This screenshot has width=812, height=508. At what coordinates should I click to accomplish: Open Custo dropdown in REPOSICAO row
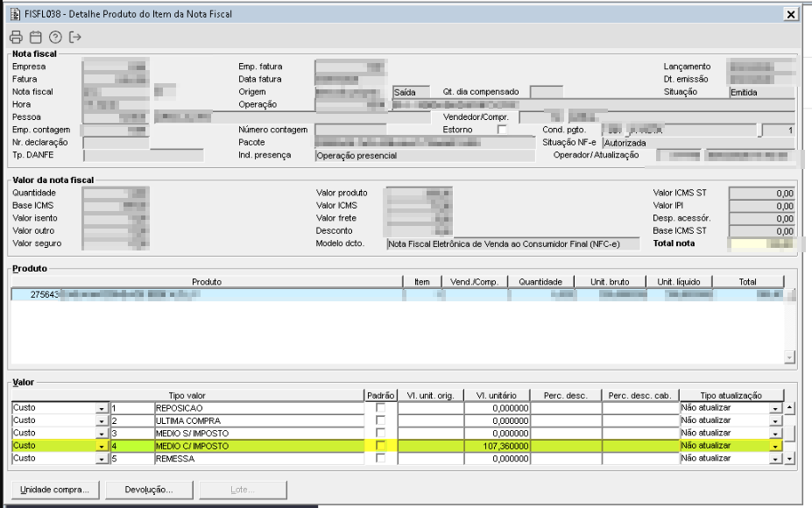point(102,408)
